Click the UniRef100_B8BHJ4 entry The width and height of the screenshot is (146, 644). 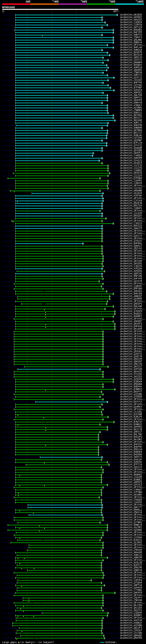(x=131, y=42)
